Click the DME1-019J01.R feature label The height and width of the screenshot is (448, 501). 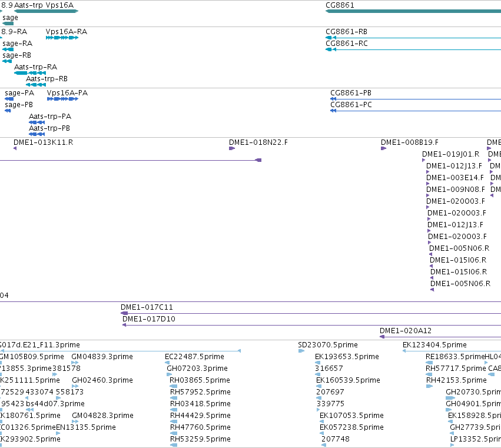click(x=450, y=154)
